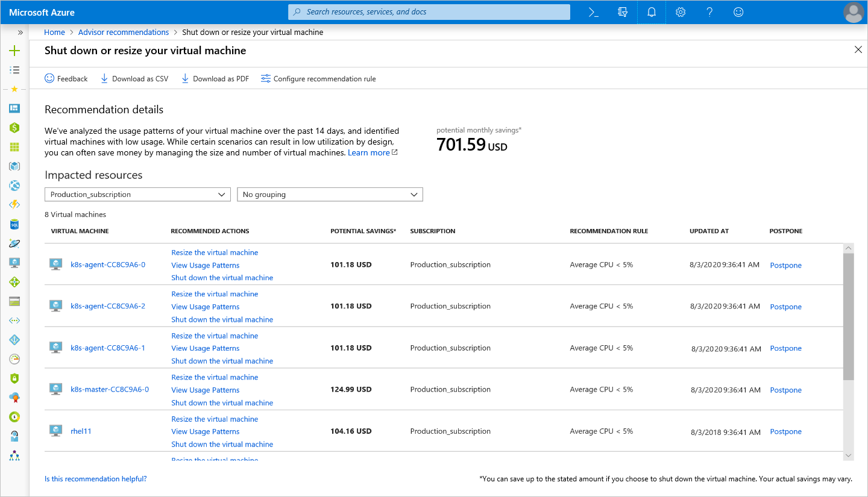Click the table scrollbar up arrow
The height and width of the screenshot is (497, 868).
point(849,248)
